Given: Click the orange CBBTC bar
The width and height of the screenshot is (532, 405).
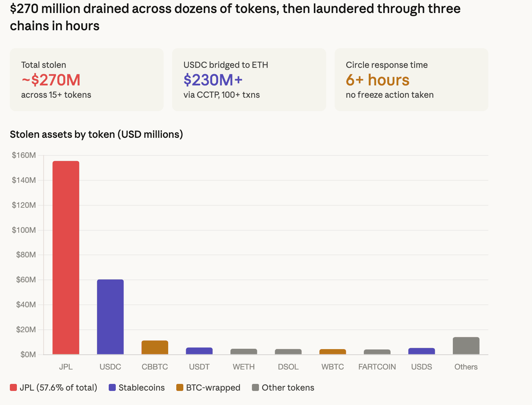Looking at the screenshot, I should [x=155, y=347].
